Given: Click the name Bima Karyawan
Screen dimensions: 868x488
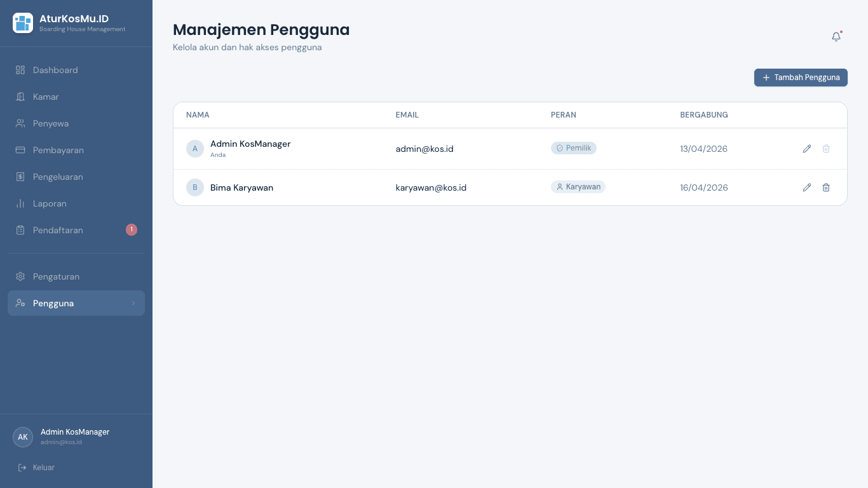Looking at the screenshot, I should [x=242, y=187].
